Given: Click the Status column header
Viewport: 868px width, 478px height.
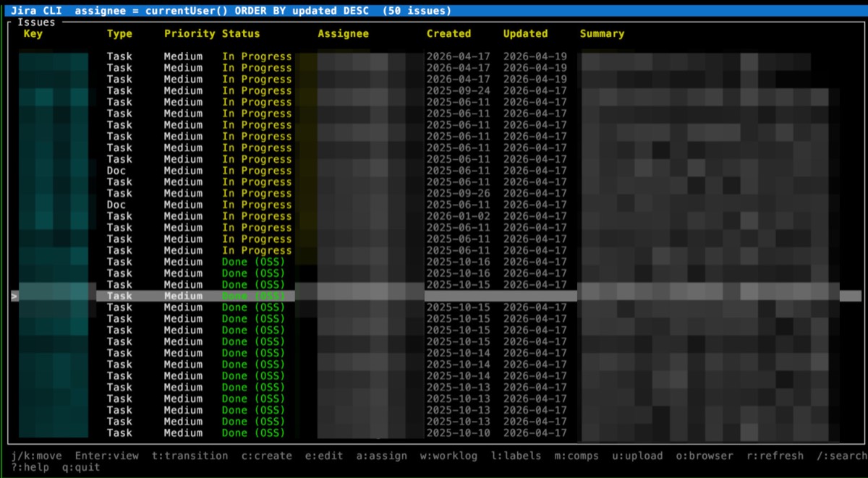Looking at the screenshot, I should coord(241,34).
